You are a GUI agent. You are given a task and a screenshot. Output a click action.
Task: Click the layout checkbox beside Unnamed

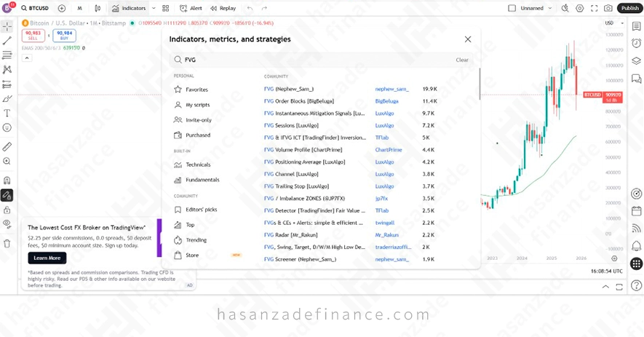tap(512, 8)
